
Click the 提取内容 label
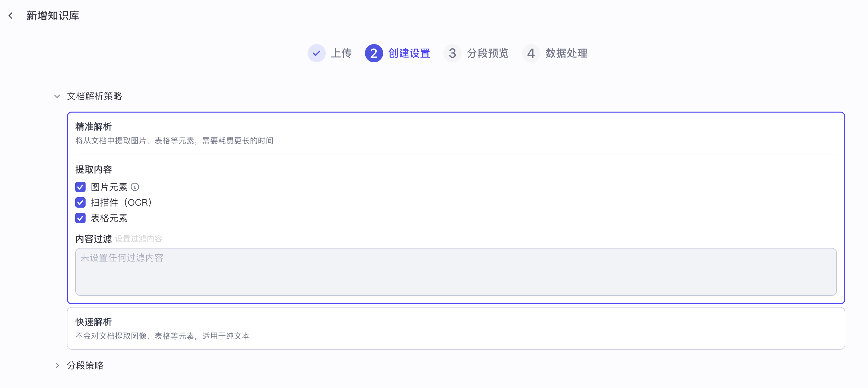pyautogui.click(x=93, y=169)
